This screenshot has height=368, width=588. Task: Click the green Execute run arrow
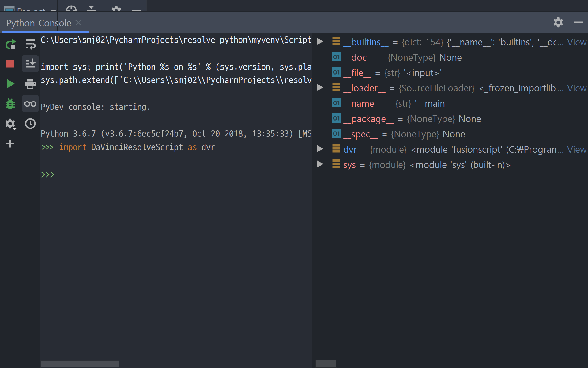(10, 84)
